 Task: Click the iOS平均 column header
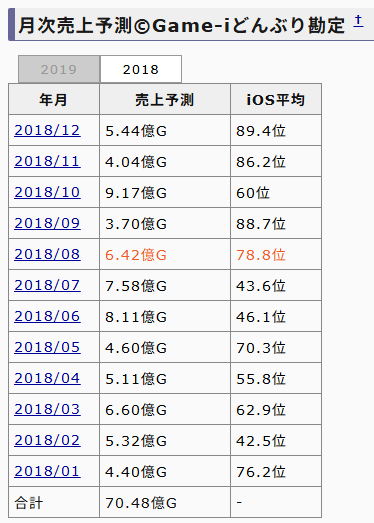click(x=276, y=99)
